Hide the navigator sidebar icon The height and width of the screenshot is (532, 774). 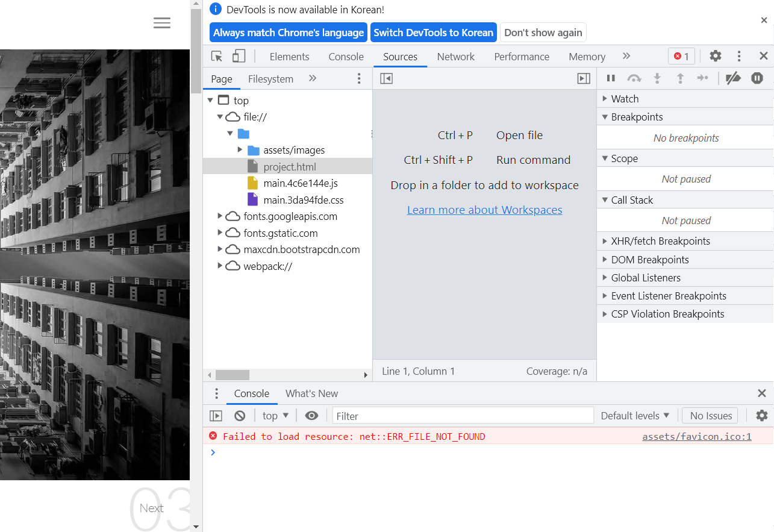(x=387, y=78)
